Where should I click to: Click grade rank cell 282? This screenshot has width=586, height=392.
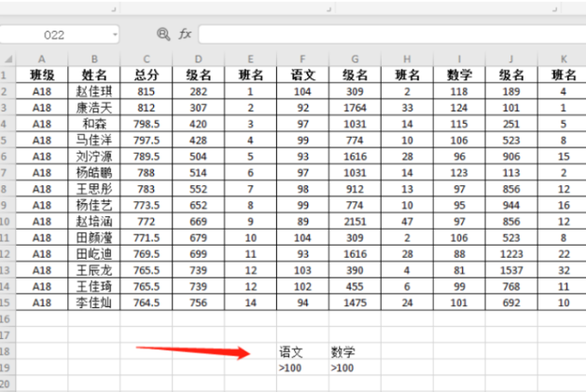[x=198, y=92]
